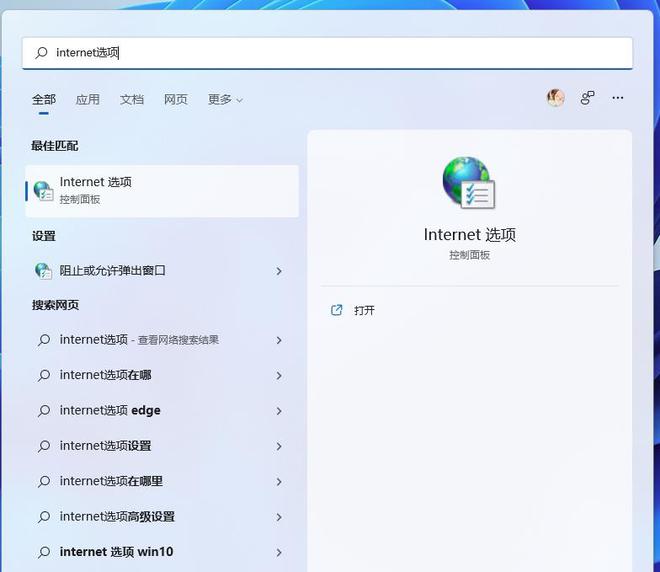Switch to the 全部 tab
Screen dimensions: 660x572
coord(44,99)
